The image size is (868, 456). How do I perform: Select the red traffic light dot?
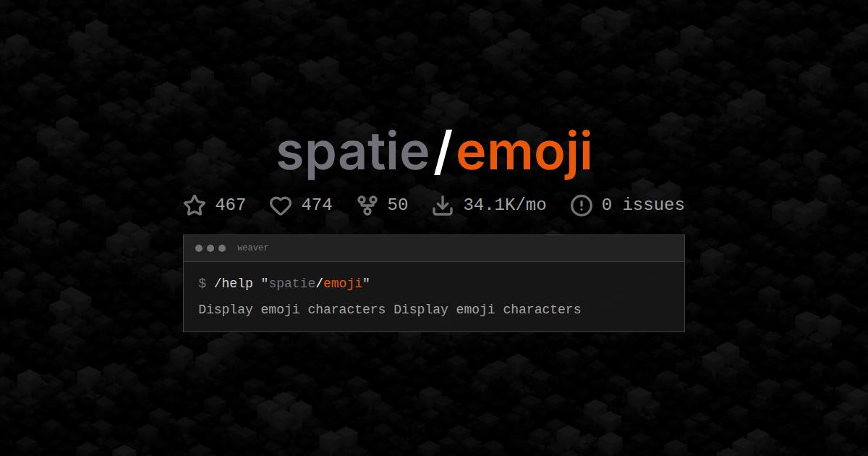198,248
